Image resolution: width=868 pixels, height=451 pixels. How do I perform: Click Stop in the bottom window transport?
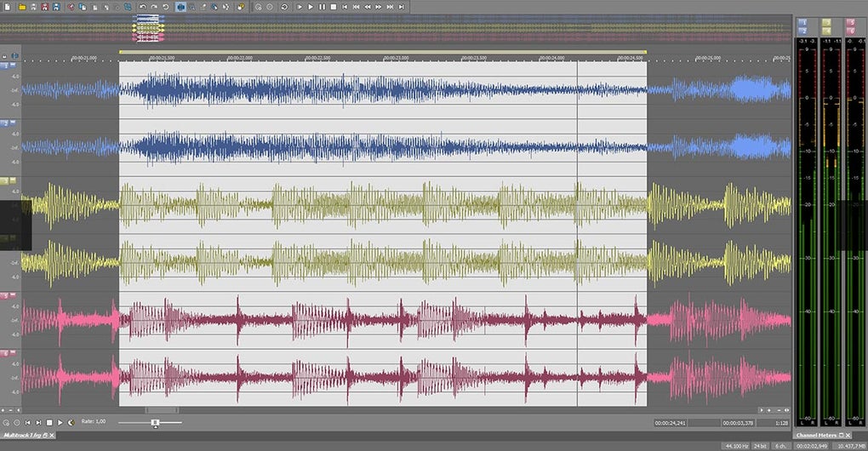[x=49, y=422]
